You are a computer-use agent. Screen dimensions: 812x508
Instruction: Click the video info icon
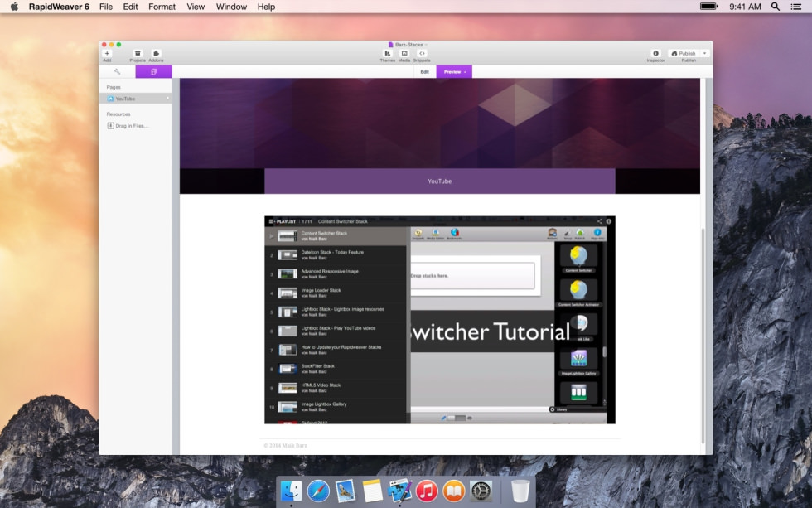[x=609, y=221]
